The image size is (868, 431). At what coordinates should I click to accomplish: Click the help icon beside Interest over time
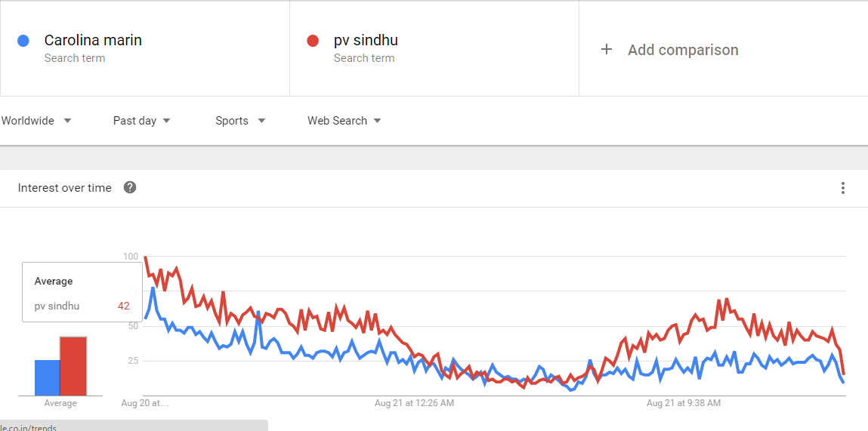(130, 188)
